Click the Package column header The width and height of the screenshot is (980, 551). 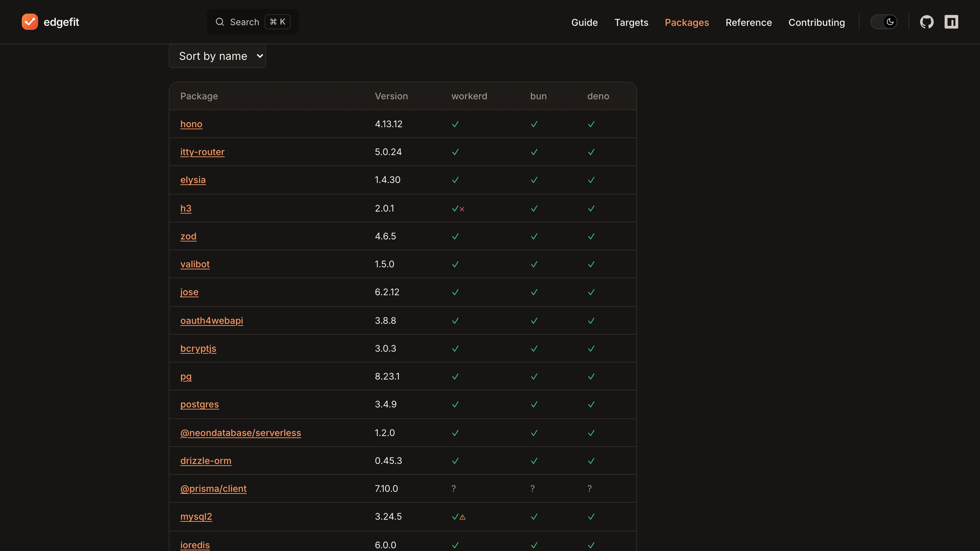coord(199,96)
